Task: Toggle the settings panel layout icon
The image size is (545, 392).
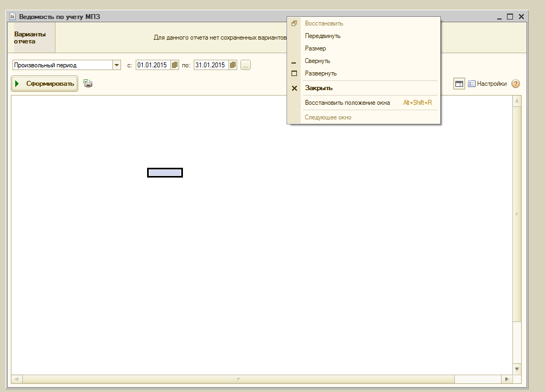Action: [459, 84]
